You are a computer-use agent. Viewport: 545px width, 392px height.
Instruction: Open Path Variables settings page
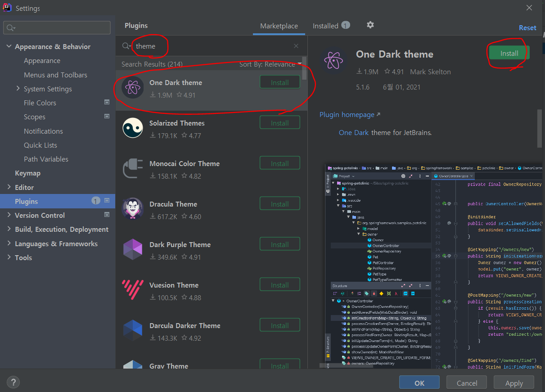tap(46, 159)
